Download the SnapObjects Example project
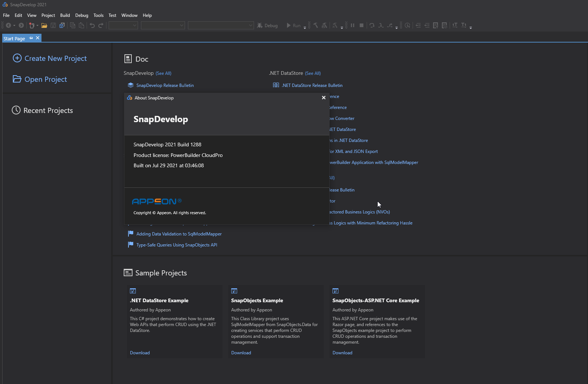 click(x=241, y=353)
